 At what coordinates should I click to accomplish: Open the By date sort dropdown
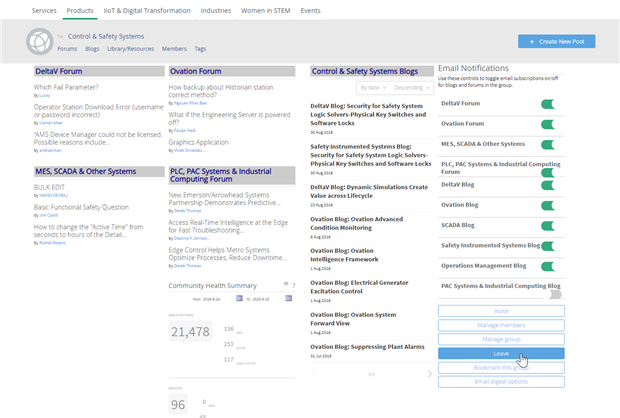pyautogui.click(x=373, y=88)
